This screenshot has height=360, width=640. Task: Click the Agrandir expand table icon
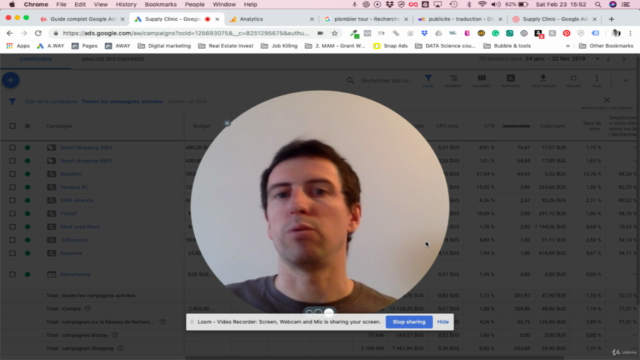573,80
